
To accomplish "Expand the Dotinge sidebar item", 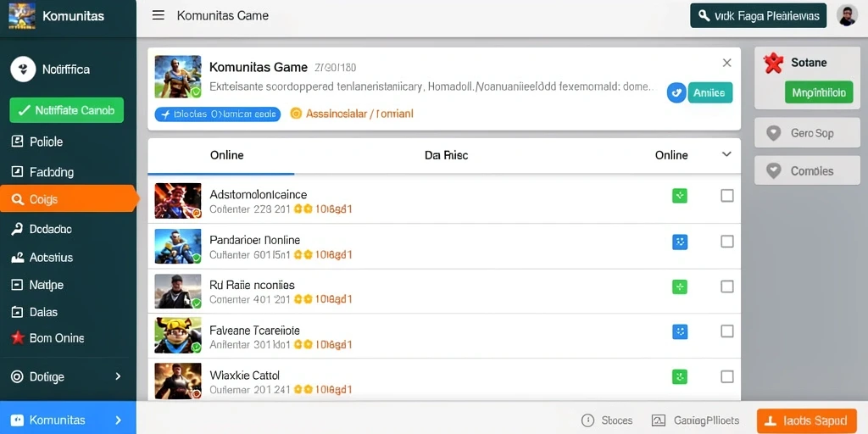I will coord(68,376).
